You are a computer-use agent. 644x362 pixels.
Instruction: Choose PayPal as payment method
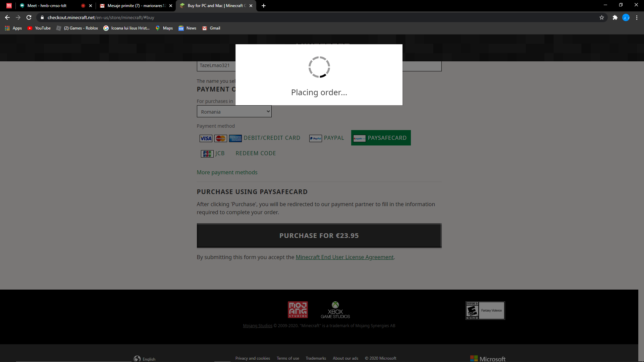[327, 138]
